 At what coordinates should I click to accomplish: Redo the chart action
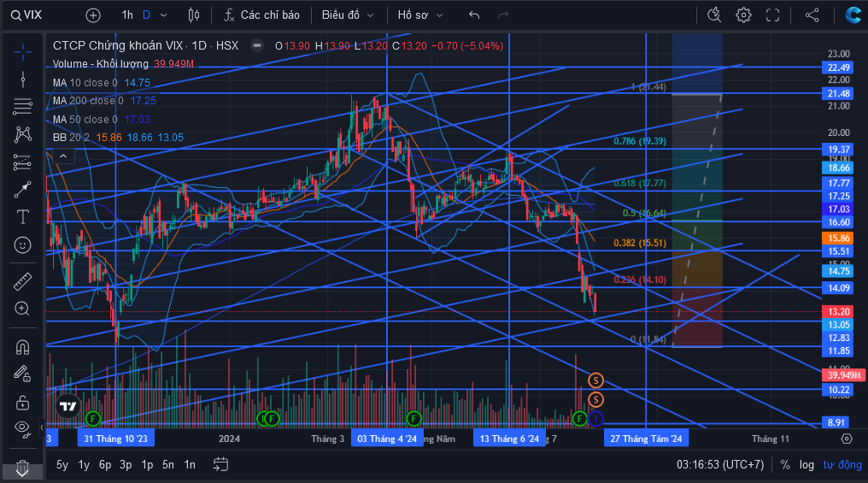(x=502, y=15)
